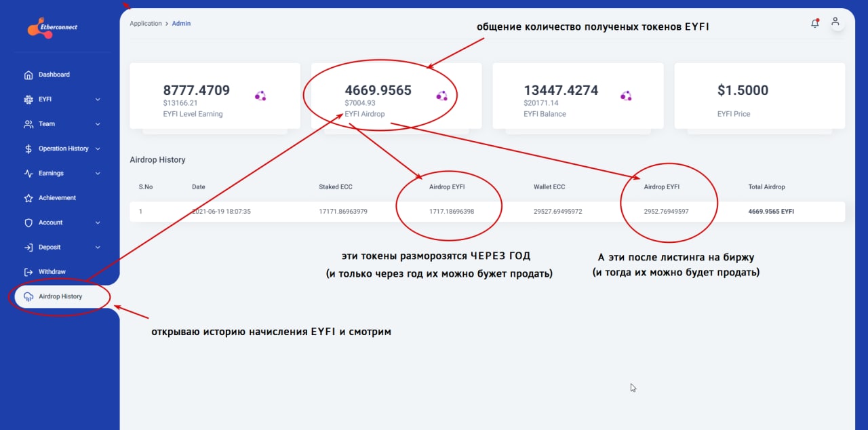Open Achievement menu item
Image resolution: width=868 pixels, height=430 pixels.
[x=57, y=198]
